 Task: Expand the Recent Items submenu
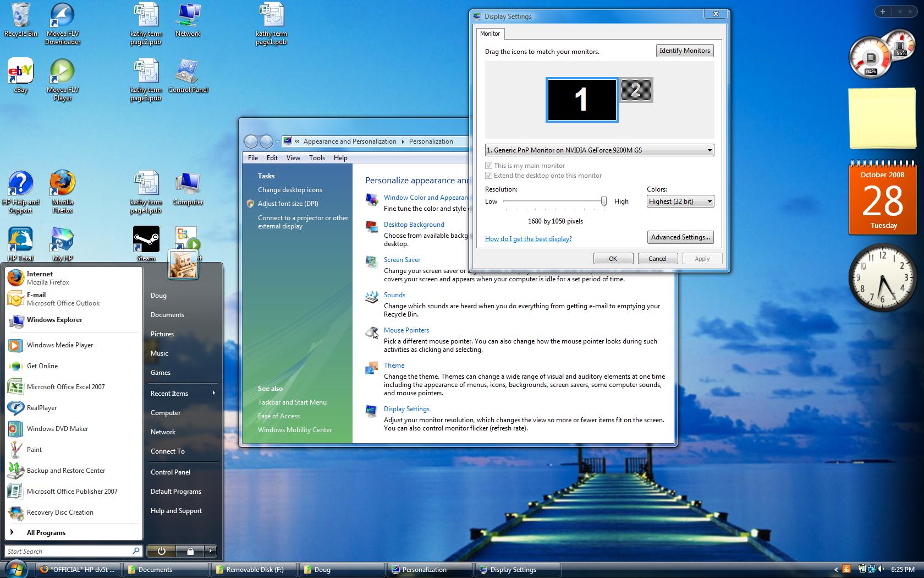[182, 394]
